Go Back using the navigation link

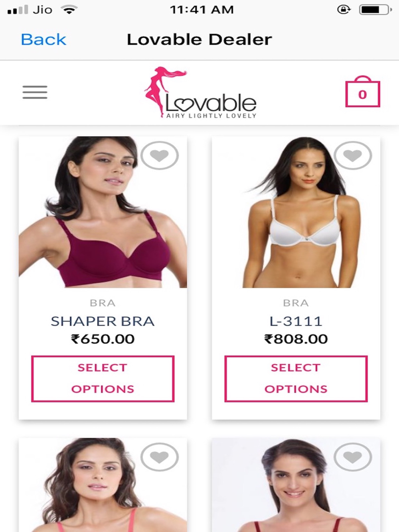(x=43, y=39)
